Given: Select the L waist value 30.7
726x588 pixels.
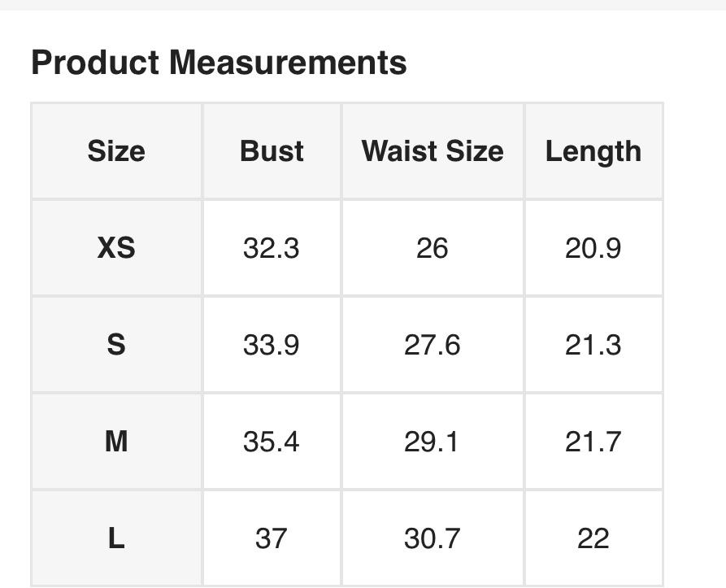Looking at the screenshot, I should (x=433, y=538).
